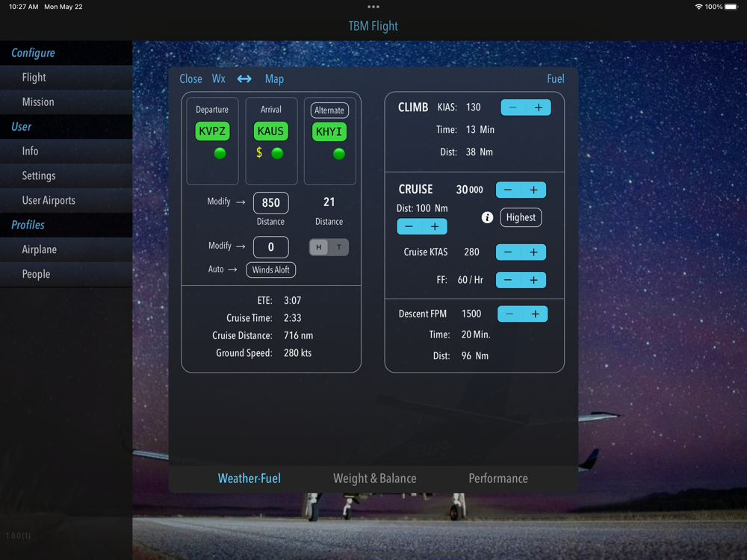Image resolution: width=747 pixels, height=560 pixels.
Task: Tap the green status dot under KHYI
Action: pos(338,154)
